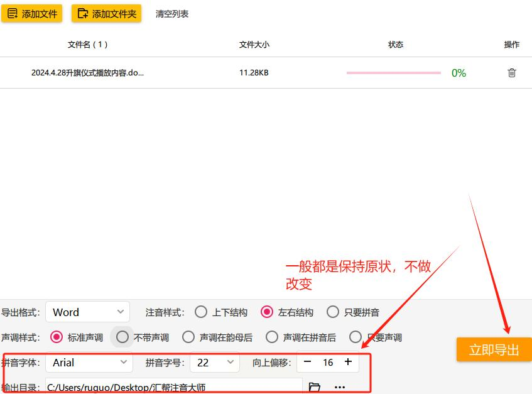The image size is (532, 394).
Task: Click 清空列表 to clear the list
Action: [171, 14]
